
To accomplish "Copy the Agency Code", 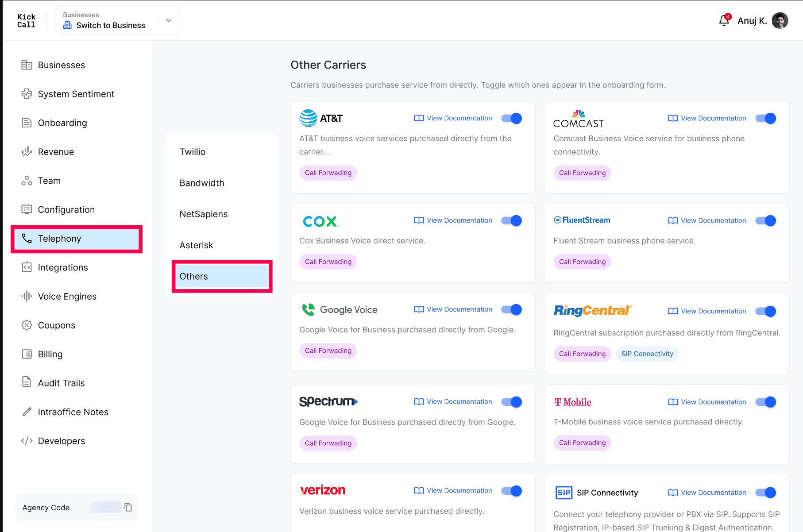I will 128,507.
